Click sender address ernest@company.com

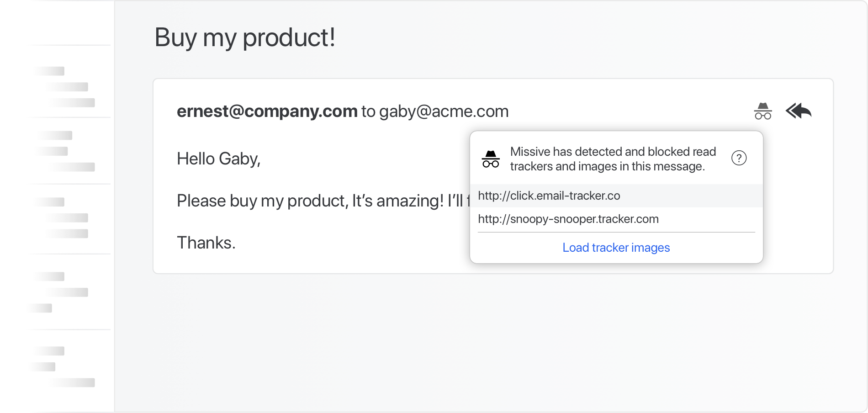pos(267,111)
